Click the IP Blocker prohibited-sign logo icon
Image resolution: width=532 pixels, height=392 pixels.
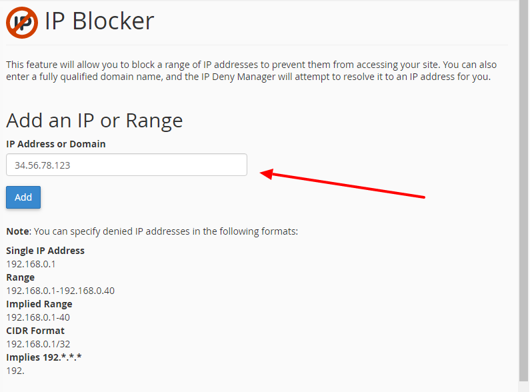(x=22, y=23)
